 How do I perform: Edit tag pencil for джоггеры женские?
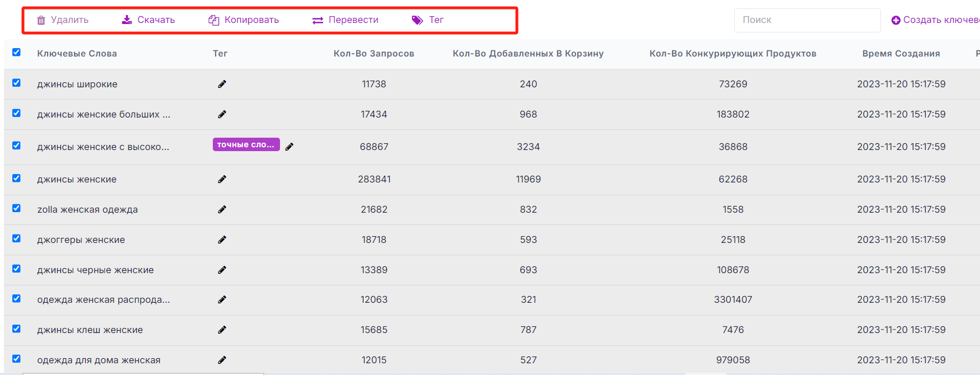click(222, 240)
